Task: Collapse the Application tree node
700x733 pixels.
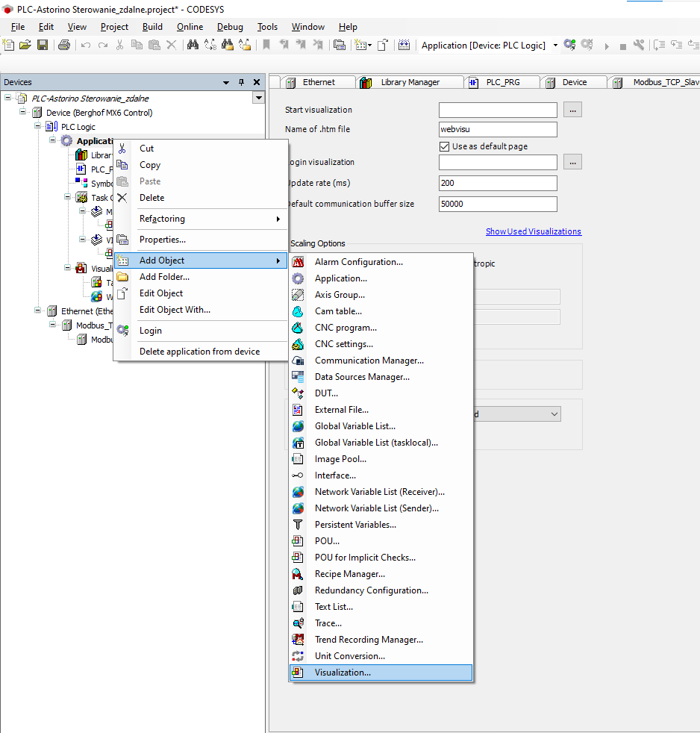Action: coord(52,140)
